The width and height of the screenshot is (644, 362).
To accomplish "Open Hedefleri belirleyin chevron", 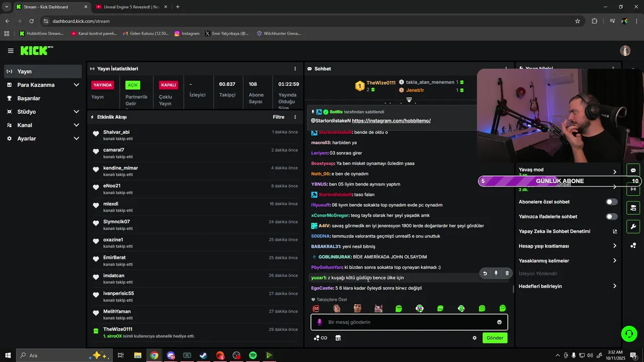I will (x=614, y=286).
